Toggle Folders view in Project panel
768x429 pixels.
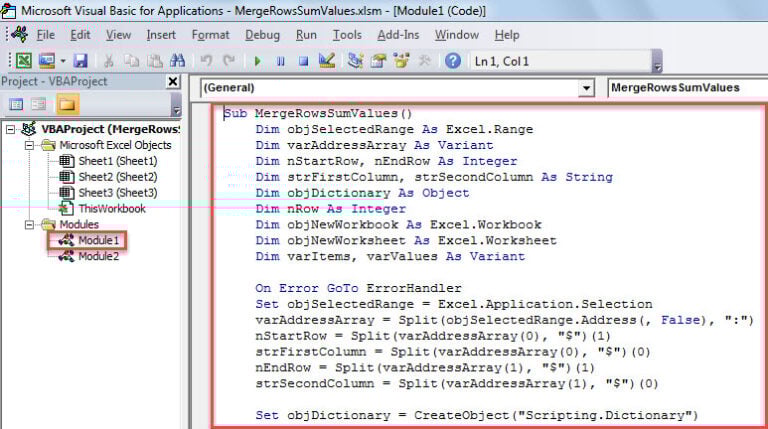point(67,104)
